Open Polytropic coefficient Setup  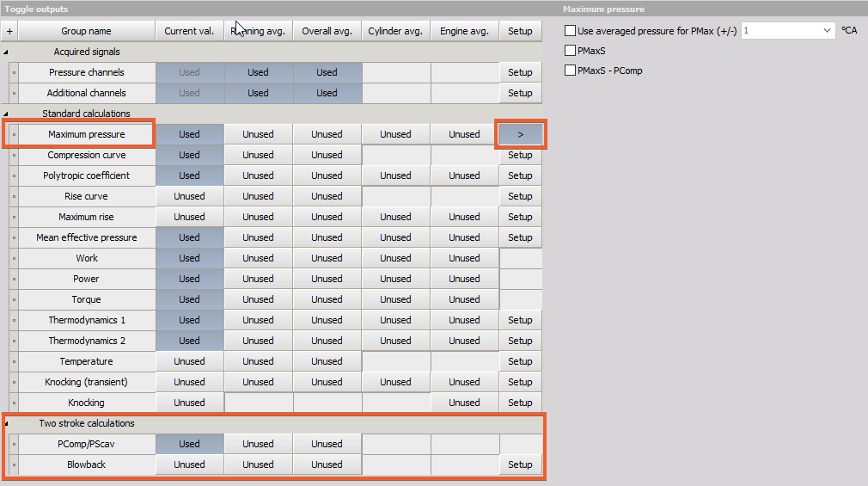tap(520, 175)
